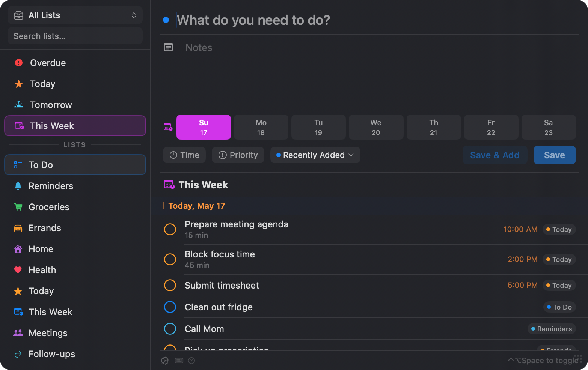Click into the Notes text area
The image size is (588, 370).
tap(381, 71)
